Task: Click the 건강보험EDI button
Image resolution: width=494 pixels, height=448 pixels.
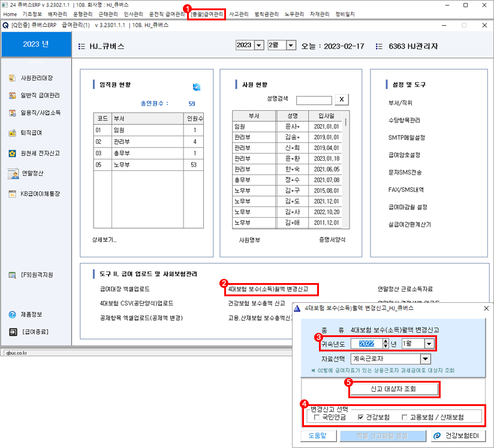Action: 459,435
